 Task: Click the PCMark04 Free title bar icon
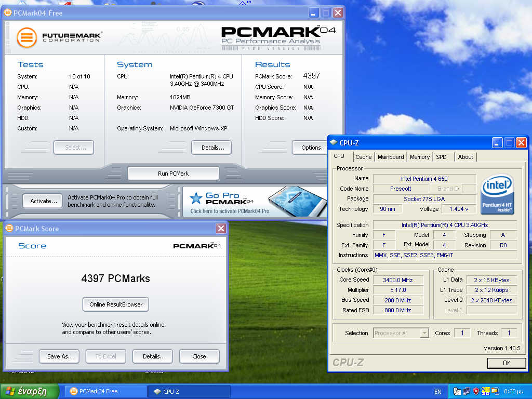(x=7, y=13)
